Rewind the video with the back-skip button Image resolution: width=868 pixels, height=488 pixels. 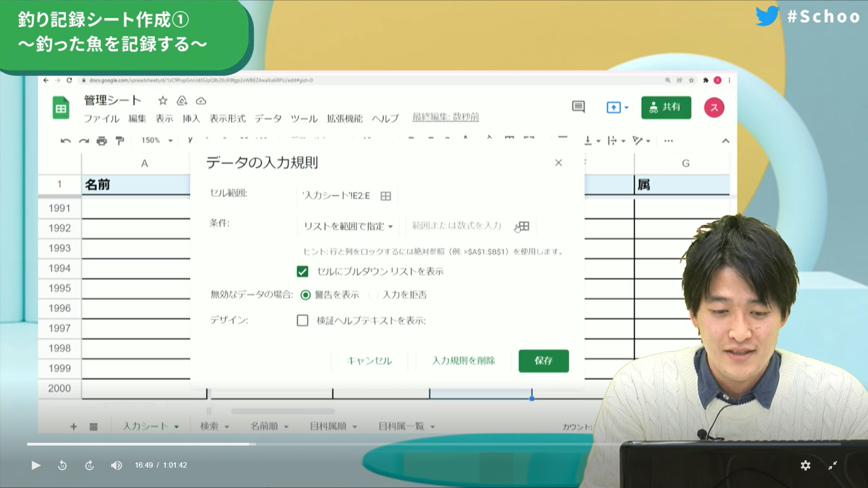(62, 465)
